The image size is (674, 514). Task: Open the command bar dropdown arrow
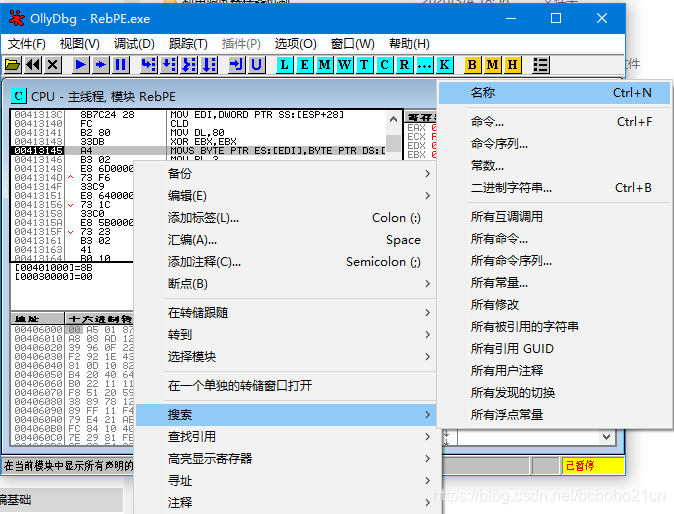click(607, 437)
